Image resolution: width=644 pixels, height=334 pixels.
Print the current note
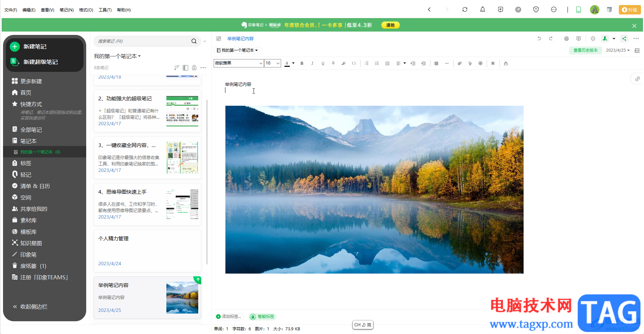(x=567, y=39)
